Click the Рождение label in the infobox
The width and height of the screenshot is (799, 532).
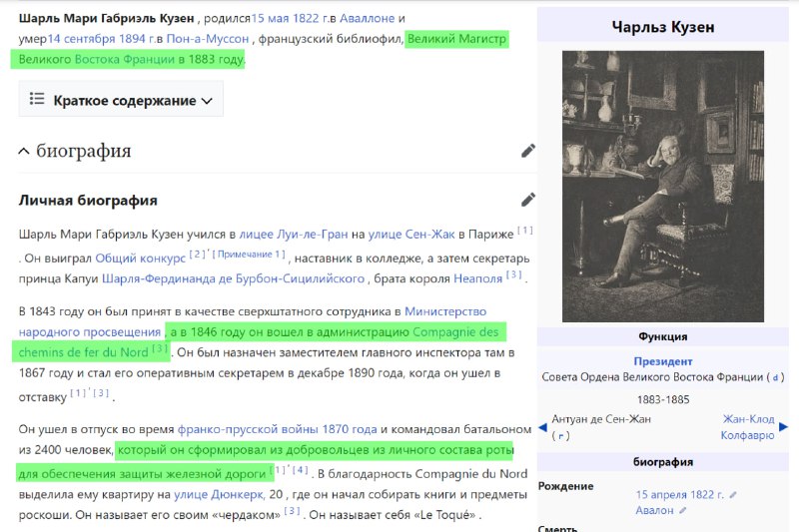pos(565,486)
